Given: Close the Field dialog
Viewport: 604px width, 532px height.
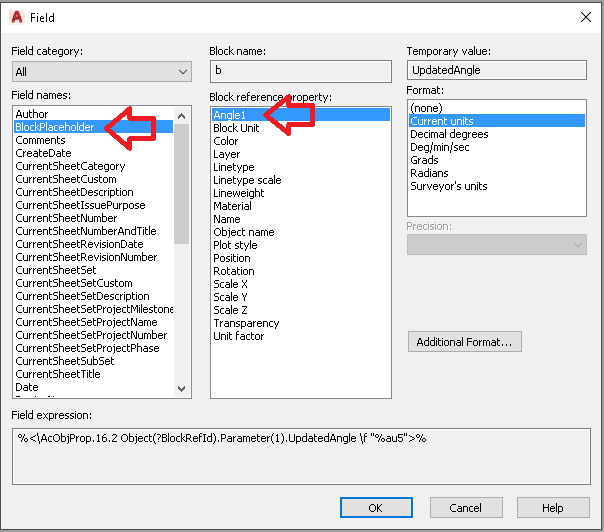Looking at the screenshot, I should pos(586,17).
